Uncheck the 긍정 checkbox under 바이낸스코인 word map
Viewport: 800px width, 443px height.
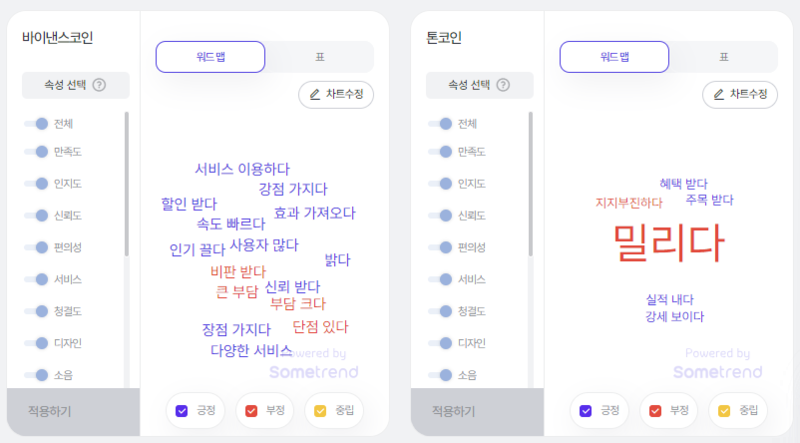coord(182,411)
